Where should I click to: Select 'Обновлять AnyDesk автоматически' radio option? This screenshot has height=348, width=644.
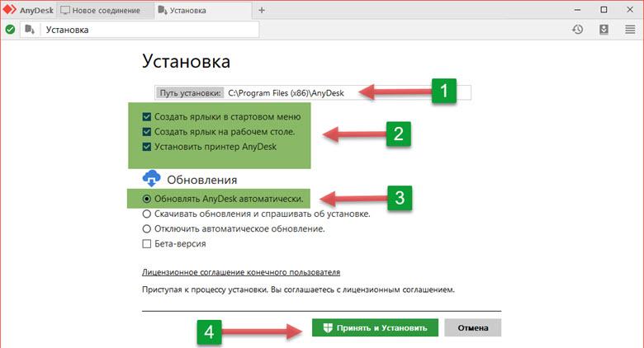tap(147, 199)
